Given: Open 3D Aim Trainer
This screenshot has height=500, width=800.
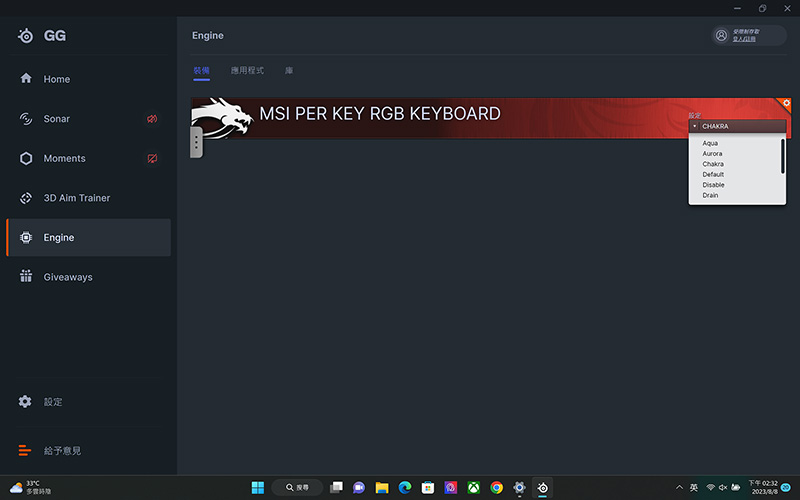Looking at the screenshot, I should click(x=88, y=198).
